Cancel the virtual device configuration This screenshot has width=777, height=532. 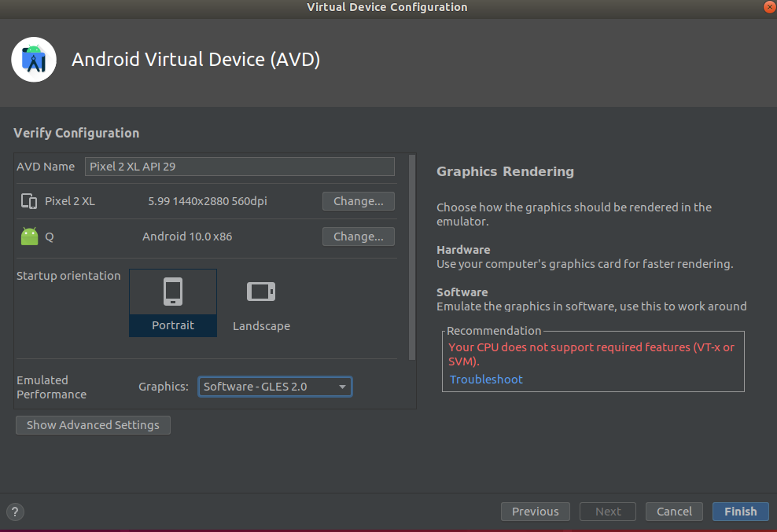(x=674, y=512)
